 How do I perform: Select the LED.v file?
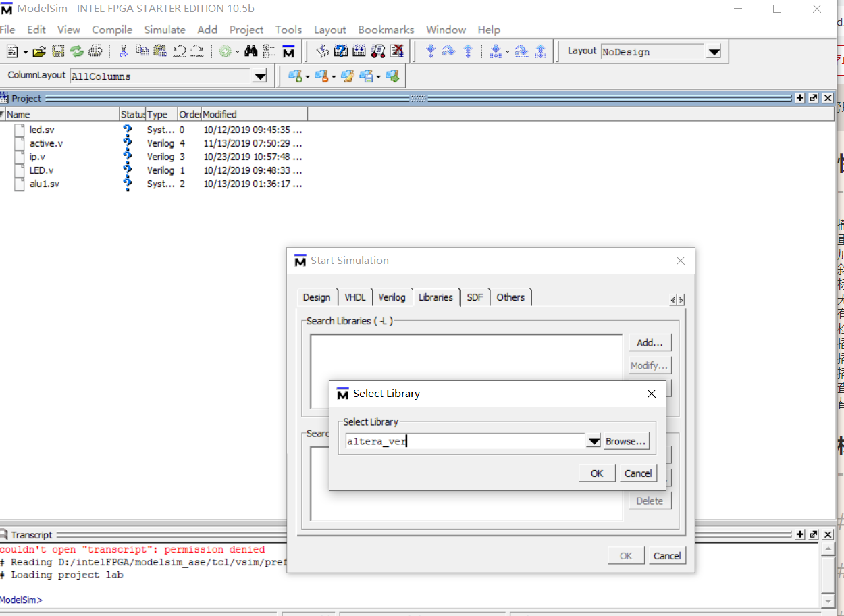[x=42, y=170]
